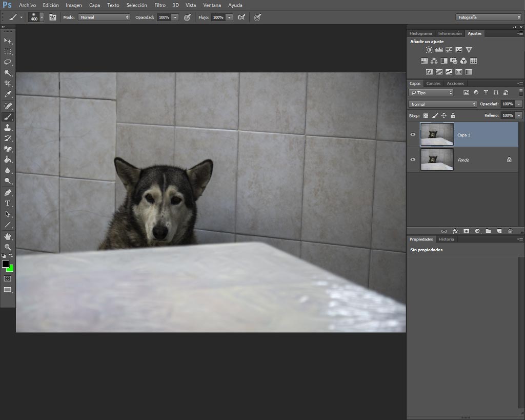Select the Capa 1 layer thumbnail

[x=437, y=135]
